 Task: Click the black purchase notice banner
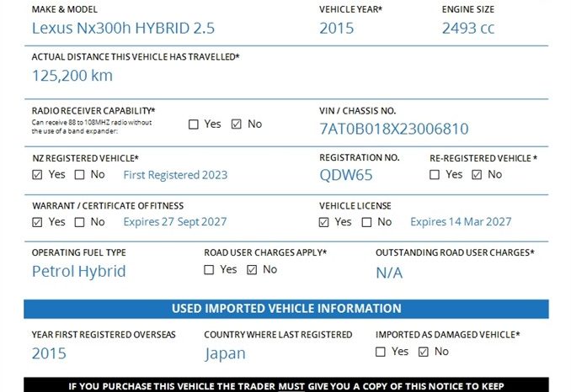point(286,384)
